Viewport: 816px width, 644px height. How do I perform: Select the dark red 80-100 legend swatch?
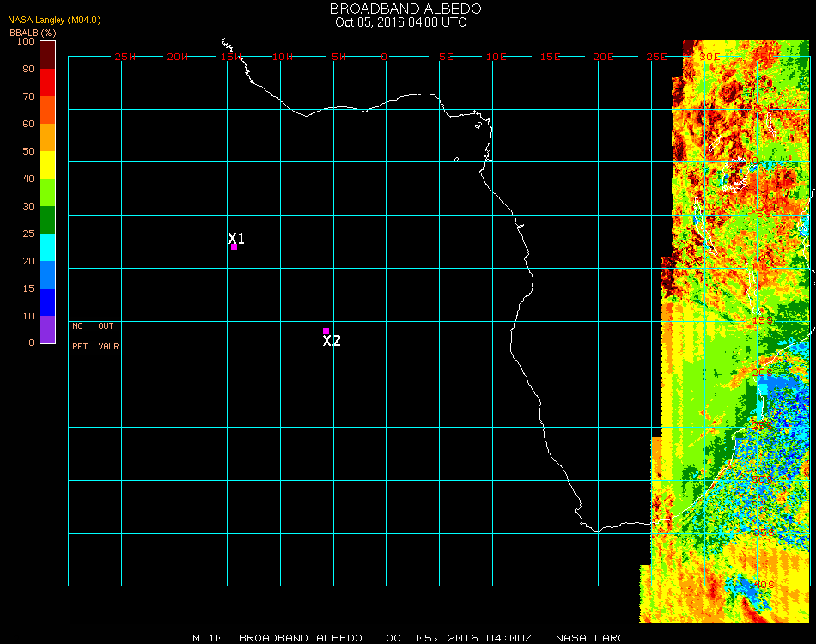pos(47,55)
